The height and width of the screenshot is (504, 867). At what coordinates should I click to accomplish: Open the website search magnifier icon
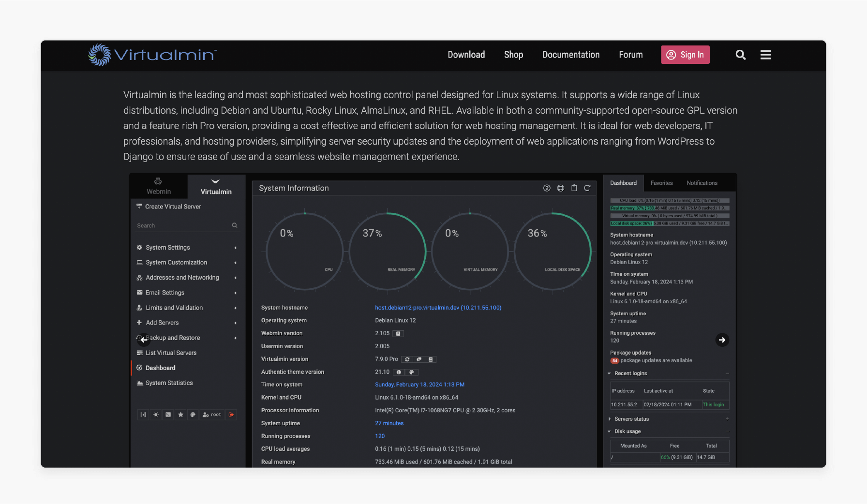tap(740, 55)
